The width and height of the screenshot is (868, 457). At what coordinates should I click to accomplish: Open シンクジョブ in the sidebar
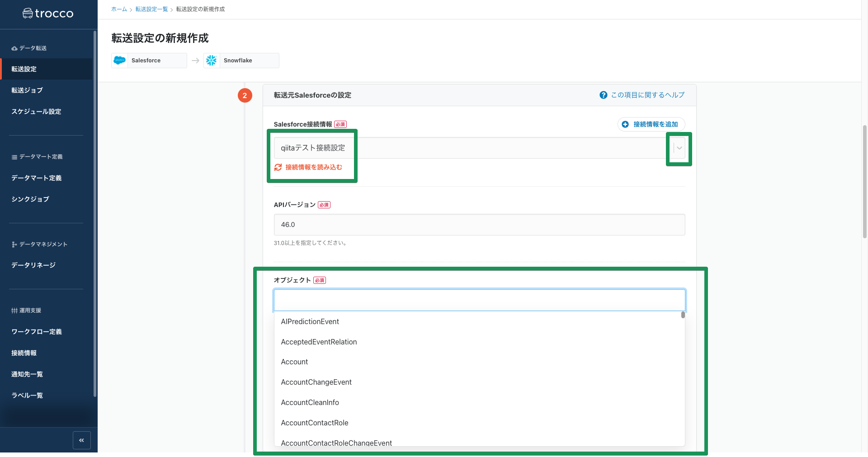(x=46, y=199)
